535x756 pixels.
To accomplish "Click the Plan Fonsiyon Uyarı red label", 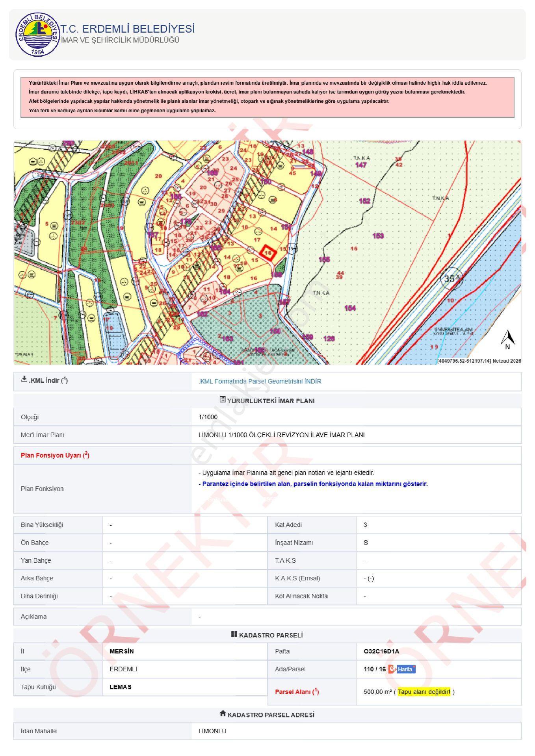I will (x=55, y=455).
